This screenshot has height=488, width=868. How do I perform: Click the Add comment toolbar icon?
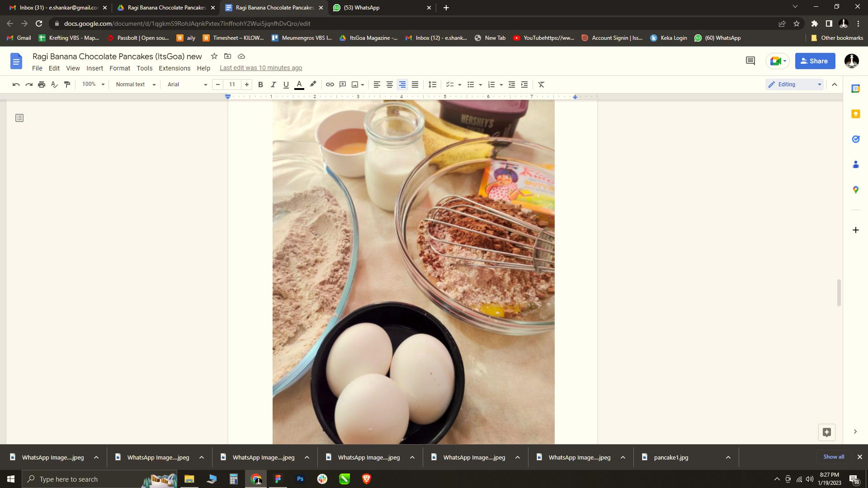coord(343,84)
